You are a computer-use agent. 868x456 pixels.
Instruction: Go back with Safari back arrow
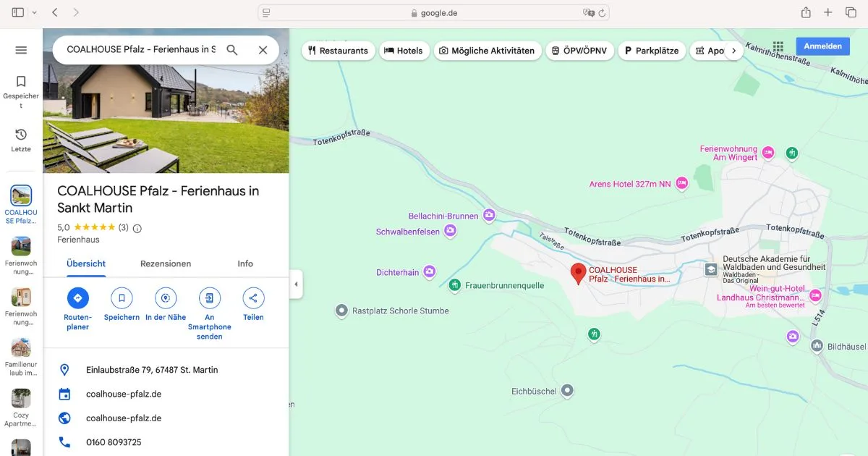(55, 12)
